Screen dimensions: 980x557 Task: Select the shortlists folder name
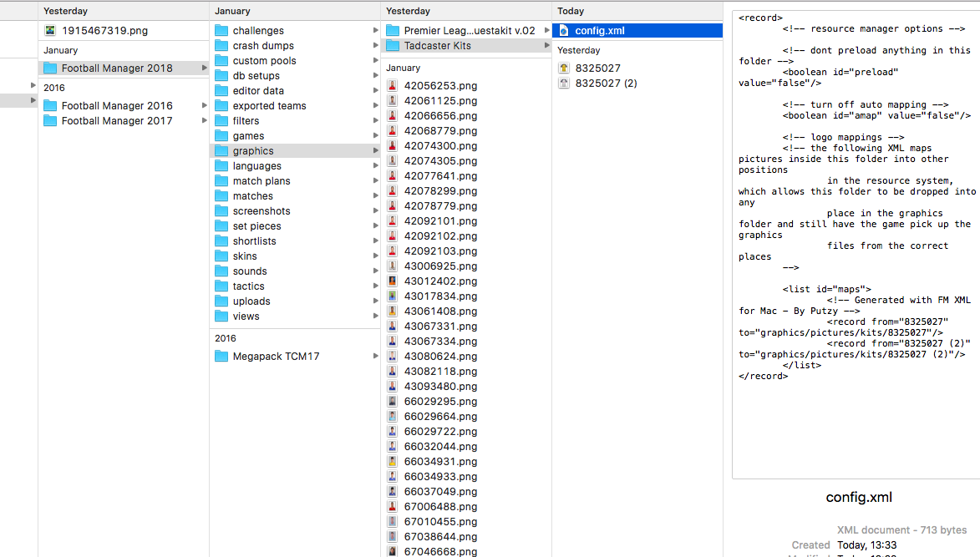pos(254,241)
